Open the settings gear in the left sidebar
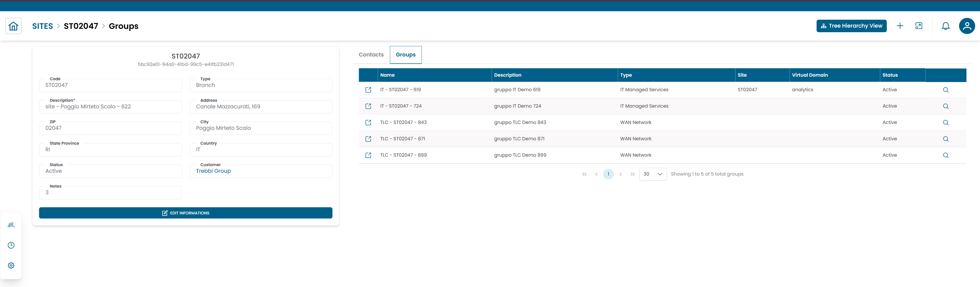This screenshot has height=287, width=980. [11, 265]
